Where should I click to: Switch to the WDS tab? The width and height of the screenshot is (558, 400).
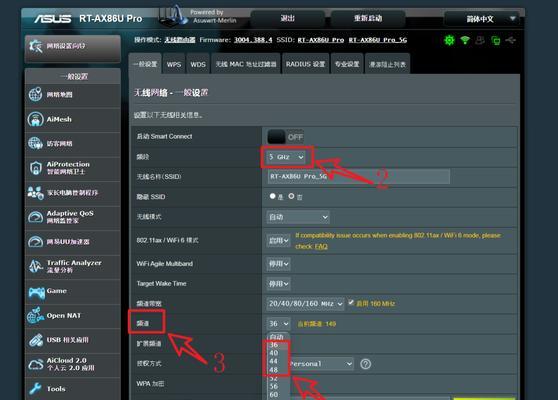(198, 64)
